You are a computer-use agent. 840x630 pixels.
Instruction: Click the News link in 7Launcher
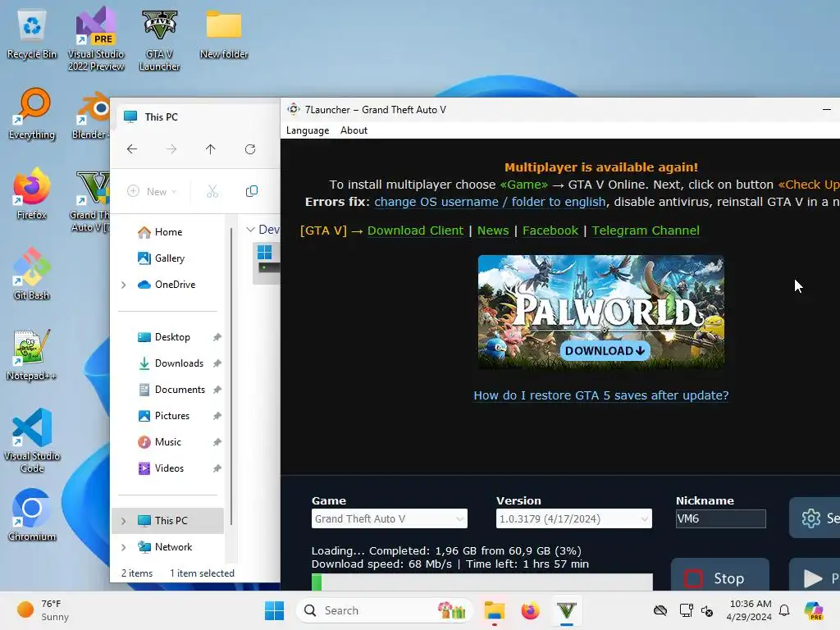click(x=493, y=231)
